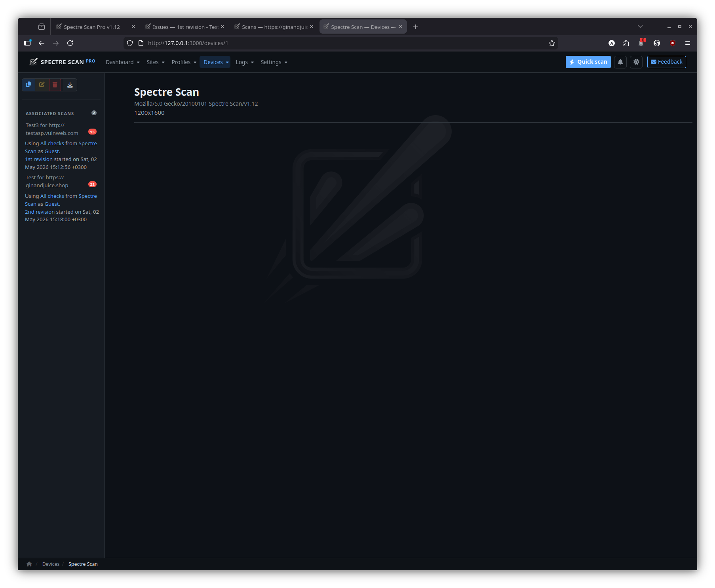
Task: Click the Spectre Scan page heading
Action: click(167, 92)
